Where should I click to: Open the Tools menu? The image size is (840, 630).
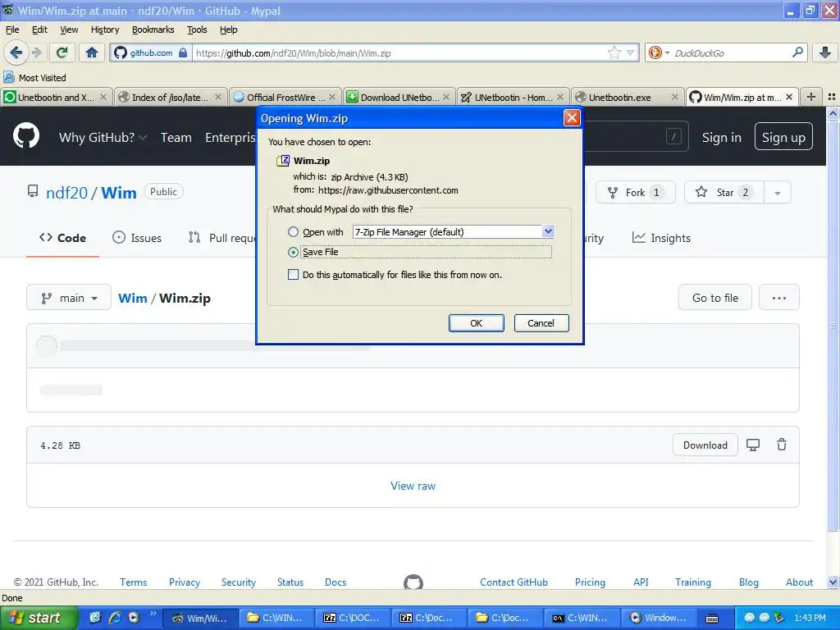[197, 30]
